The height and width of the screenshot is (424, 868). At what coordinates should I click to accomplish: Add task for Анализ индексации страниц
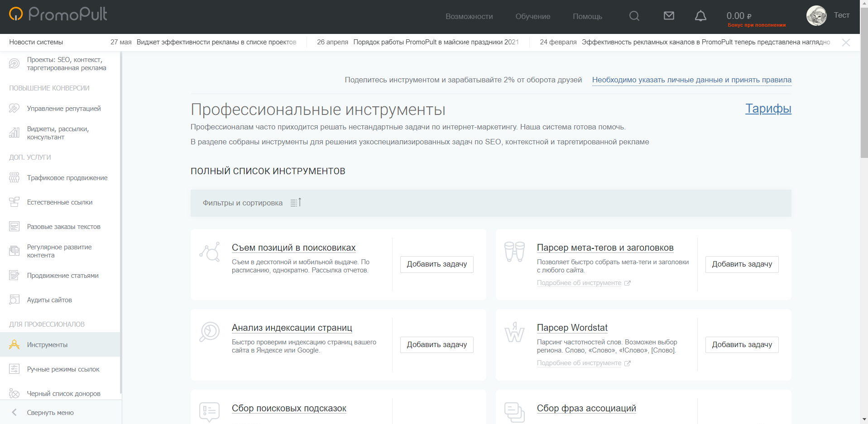click(x=437, y=345)
